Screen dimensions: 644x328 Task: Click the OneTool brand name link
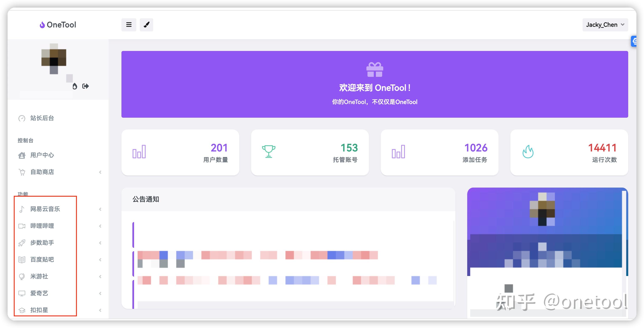point(61,25)
